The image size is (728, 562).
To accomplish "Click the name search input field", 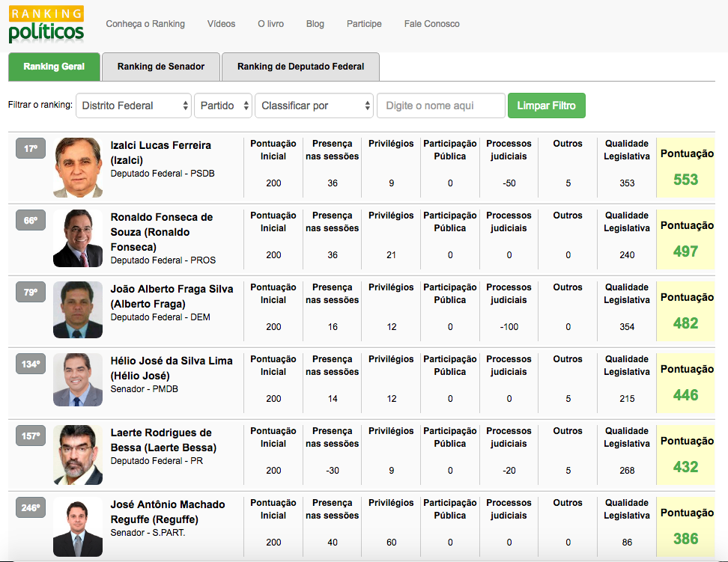I will pos(440,106).
